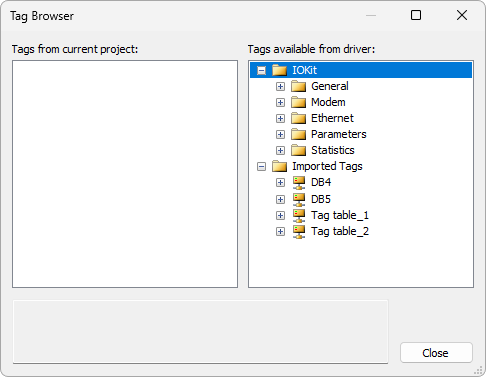The width and height of the screenshot is (486, 377).
Task: Click the Modem folder icon
Action: [x=298, y=102]
